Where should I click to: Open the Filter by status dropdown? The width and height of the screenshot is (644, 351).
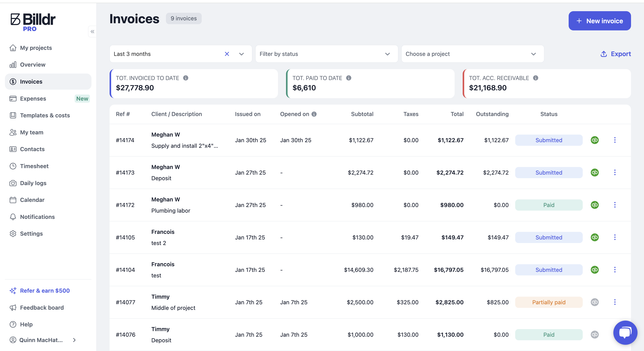coord(326,54)
